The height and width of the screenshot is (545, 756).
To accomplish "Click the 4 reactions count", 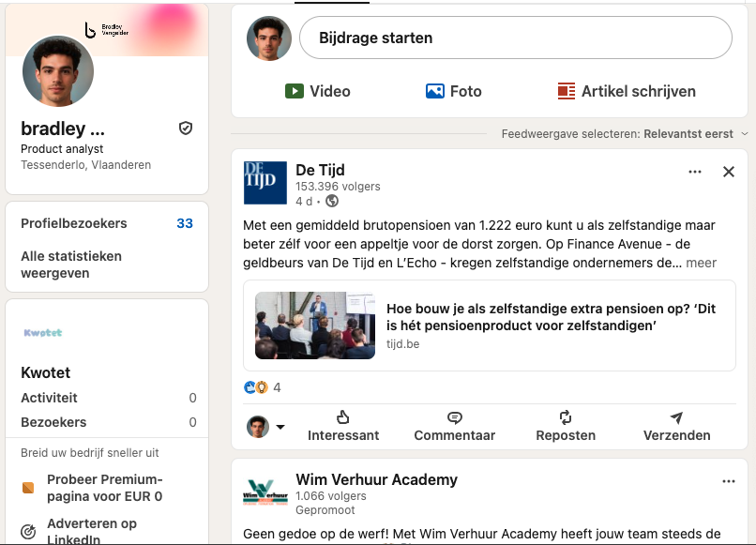I will [x=277, y=387].
